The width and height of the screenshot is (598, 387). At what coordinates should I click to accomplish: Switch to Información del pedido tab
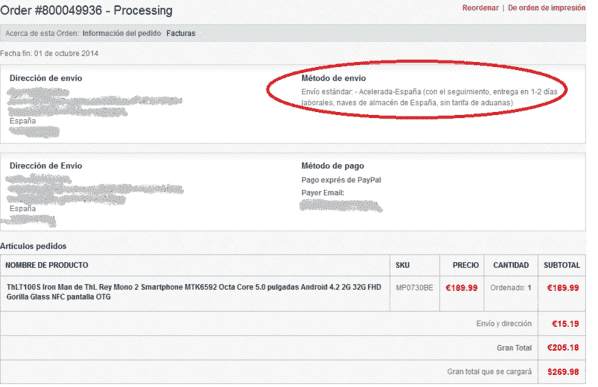tap(122, 33)
